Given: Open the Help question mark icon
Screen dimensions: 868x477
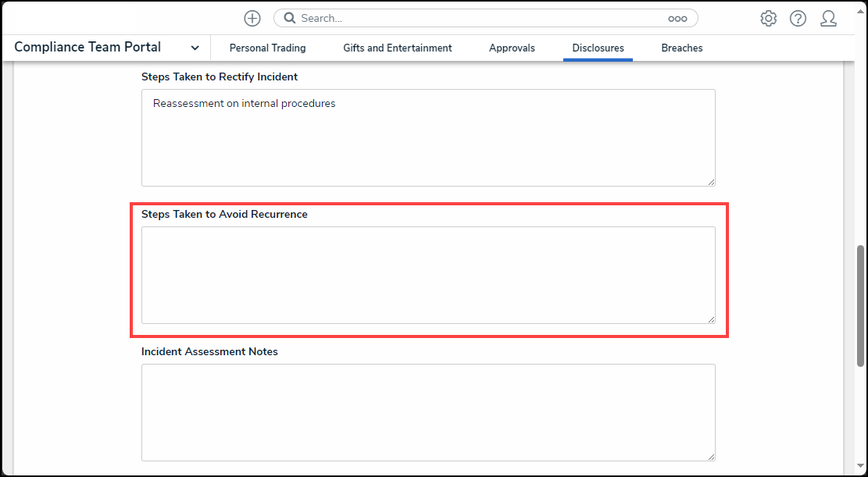Looking at the screenshot, I should [x=798, y=19].
